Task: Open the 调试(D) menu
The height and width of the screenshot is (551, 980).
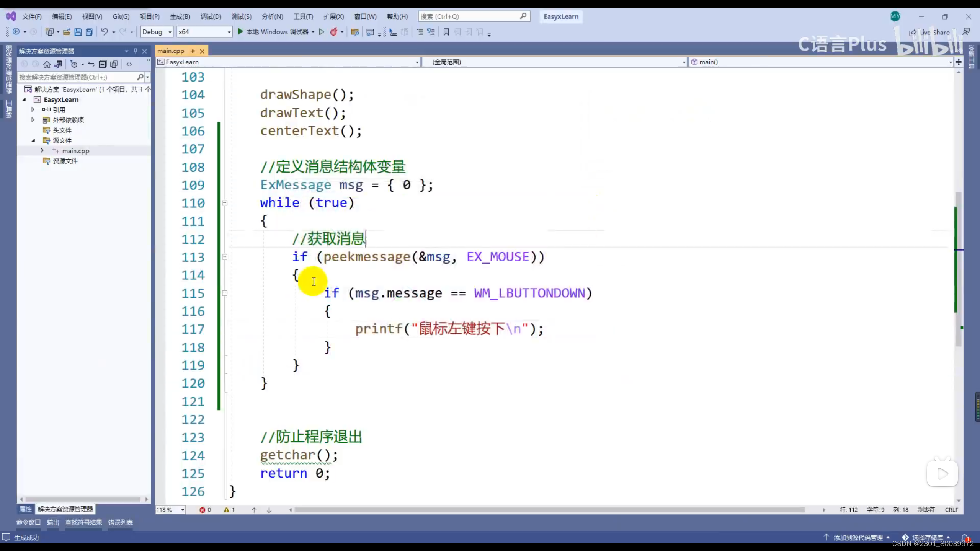Action: [211, 16]
